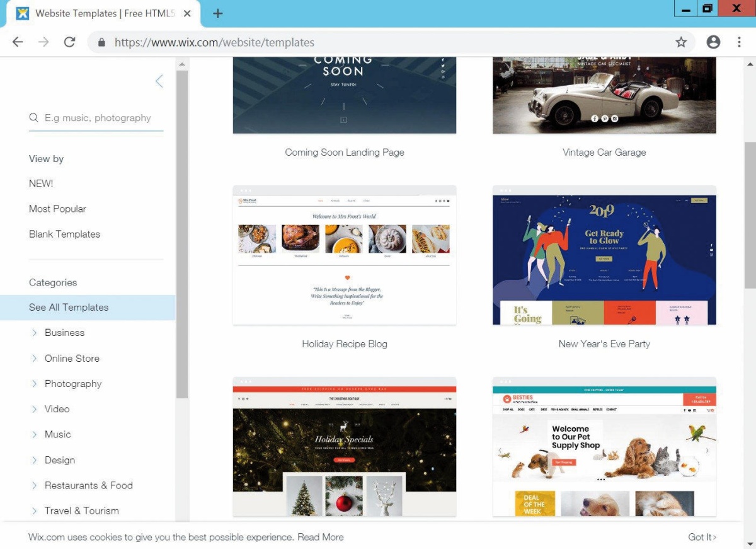Expand the Business category chevron

coord(35,333)
